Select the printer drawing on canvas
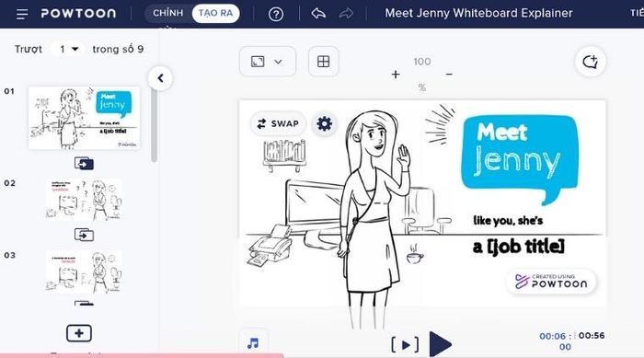The width and height of the screenshot is (644, 358). click(270, 246)
